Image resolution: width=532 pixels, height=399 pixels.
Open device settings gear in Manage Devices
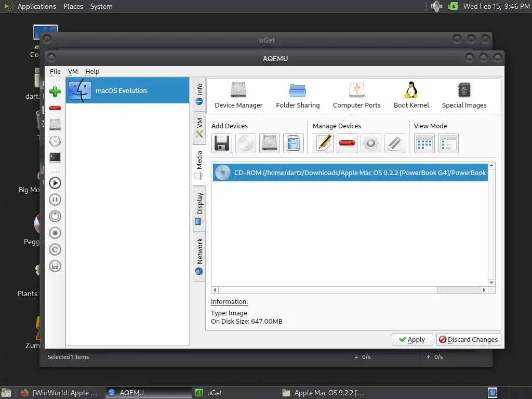[371, 143]
